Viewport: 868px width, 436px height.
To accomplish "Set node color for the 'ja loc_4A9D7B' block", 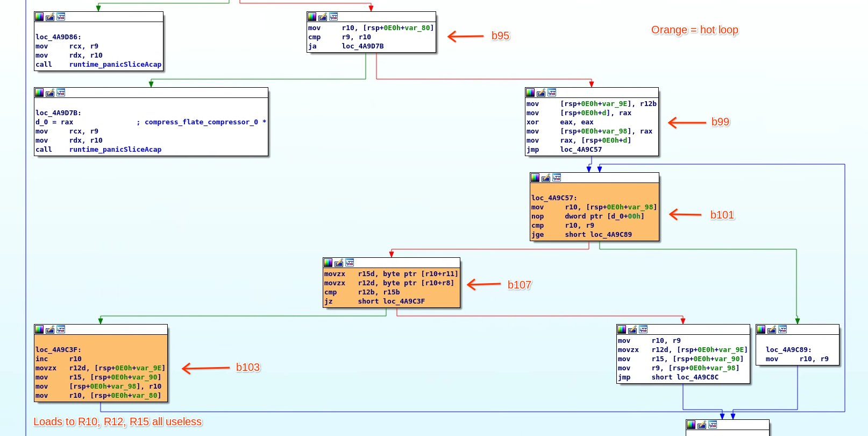I will [x=312, y=17].
